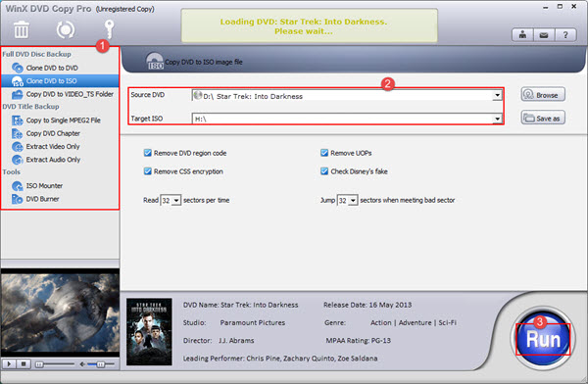Image resolution: width=588 pixels, height=384 pixels.
Task: Click the user profile icon button
Action: click(x=522, y=35)
